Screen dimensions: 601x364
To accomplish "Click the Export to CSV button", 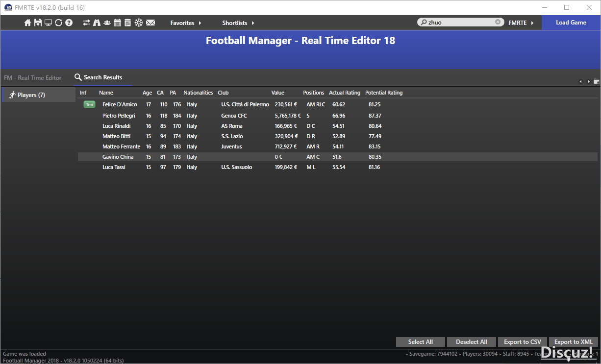I will click(523, 342).
